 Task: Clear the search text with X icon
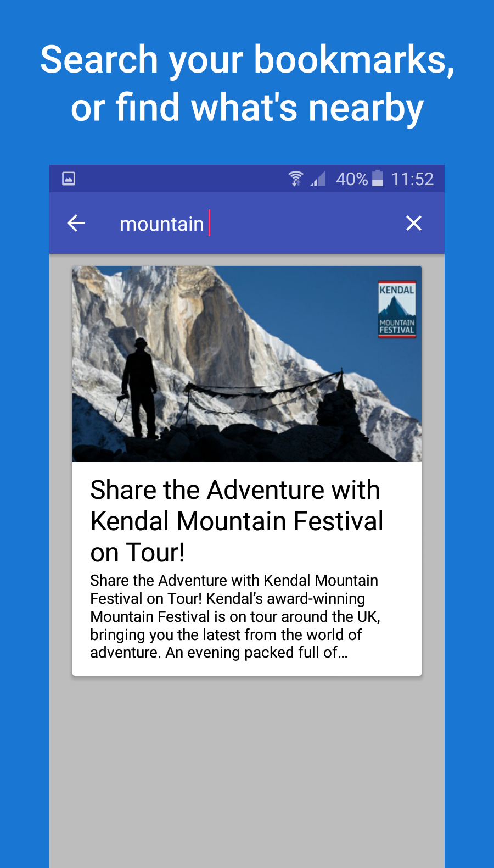tap(413, 223)
